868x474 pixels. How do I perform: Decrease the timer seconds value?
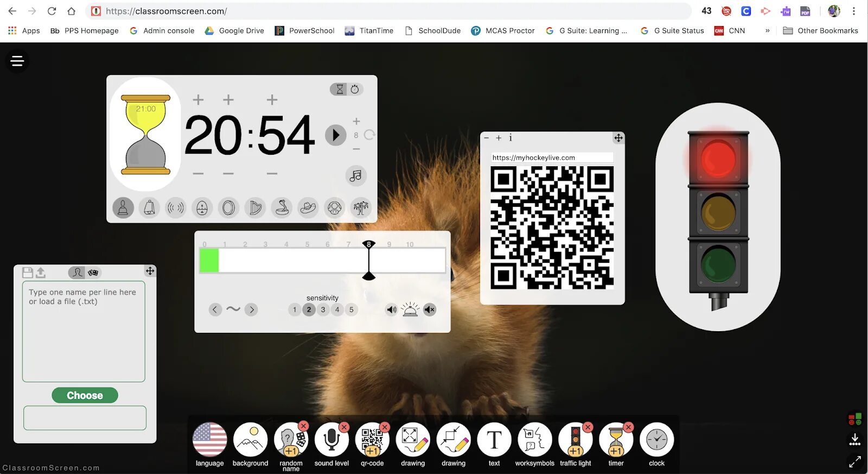(272, 174)
